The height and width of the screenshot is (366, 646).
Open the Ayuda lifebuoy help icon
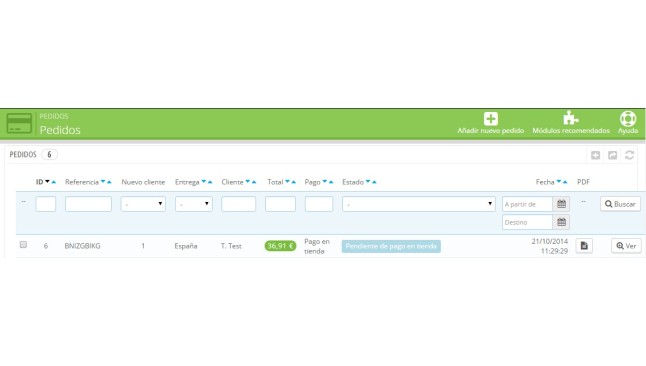628,119
